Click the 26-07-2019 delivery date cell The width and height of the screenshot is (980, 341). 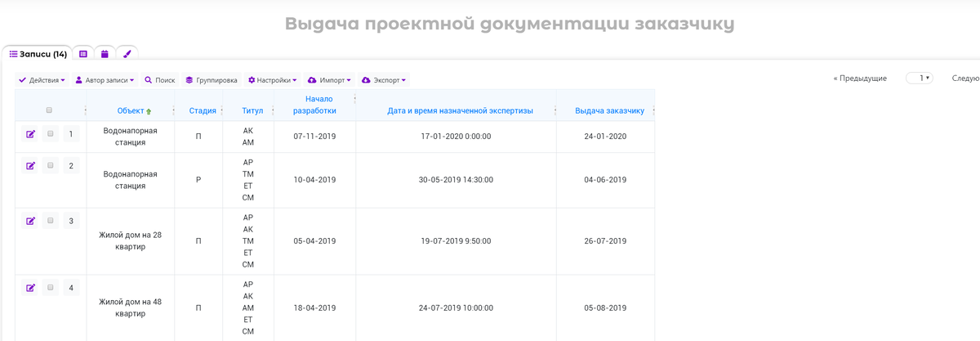click(605, 240)
